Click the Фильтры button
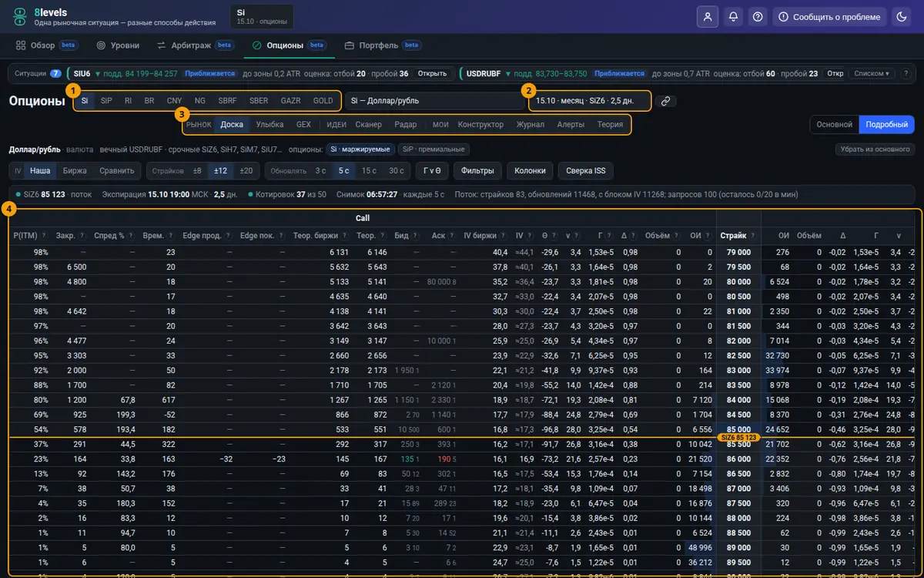The image size is (924, 578). pos(477,171)
